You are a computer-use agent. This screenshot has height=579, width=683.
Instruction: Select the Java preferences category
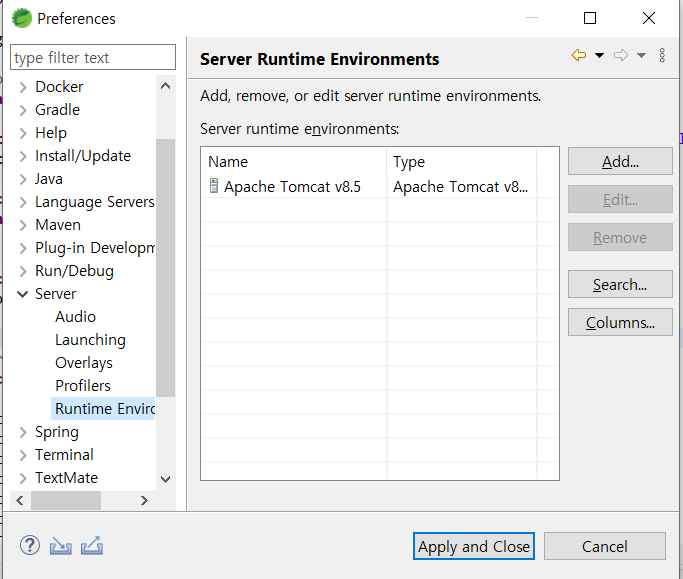click(49, 179)
